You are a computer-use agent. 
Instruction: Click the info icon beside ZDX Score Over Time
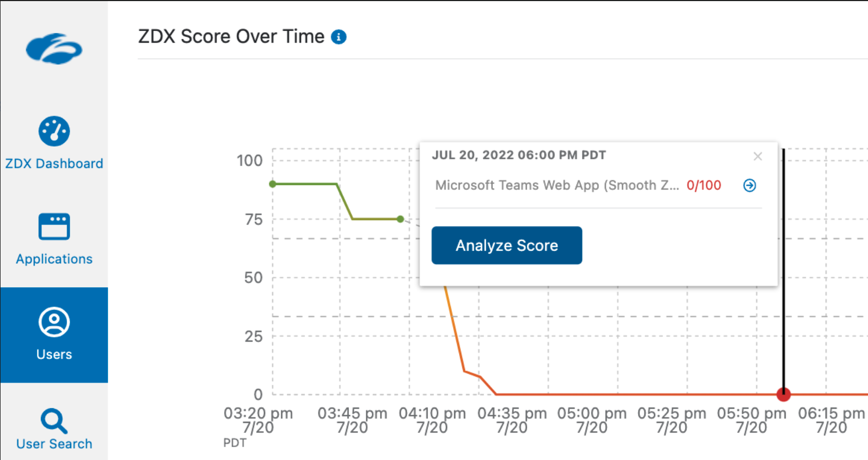click(339, 36)
